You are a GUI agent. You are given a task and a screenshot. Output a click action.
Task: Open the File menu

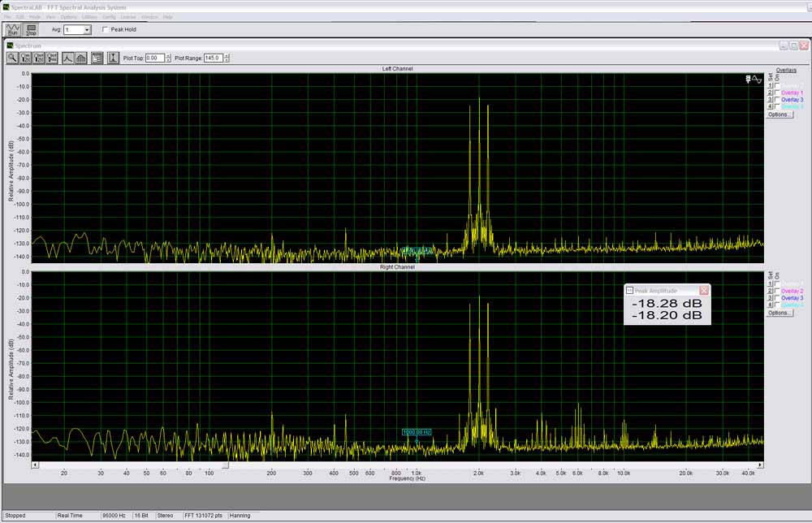pyautogui.click(x=7, y=17)
